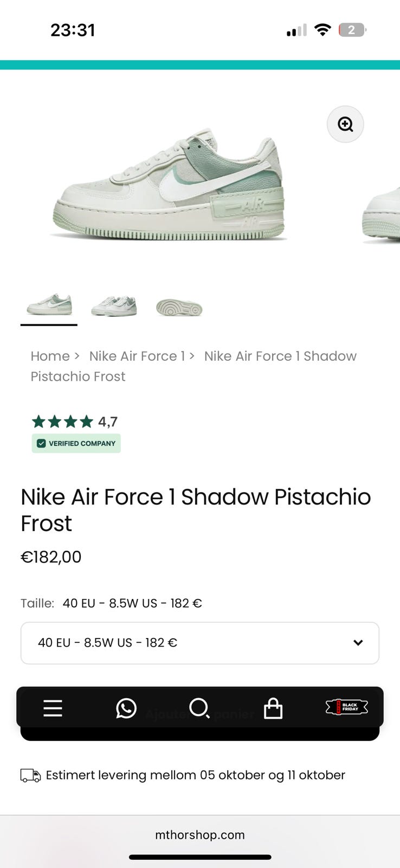400x868 pixels.
Task: Tap the delivery truck icon
Action: click(x=30, y=775)
